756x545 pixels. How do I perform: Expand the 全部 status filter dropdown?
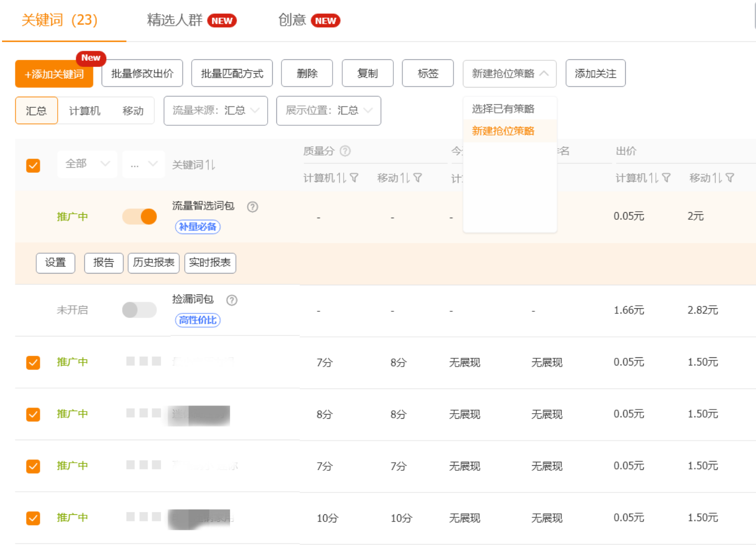[x=87, y=164]
